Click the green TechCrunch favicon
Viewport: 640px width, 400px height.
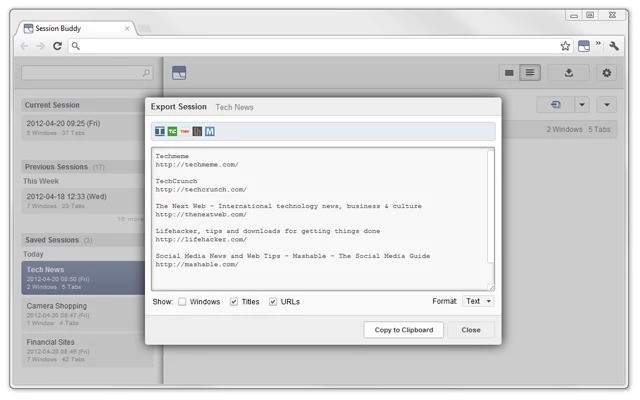point(172,131)
